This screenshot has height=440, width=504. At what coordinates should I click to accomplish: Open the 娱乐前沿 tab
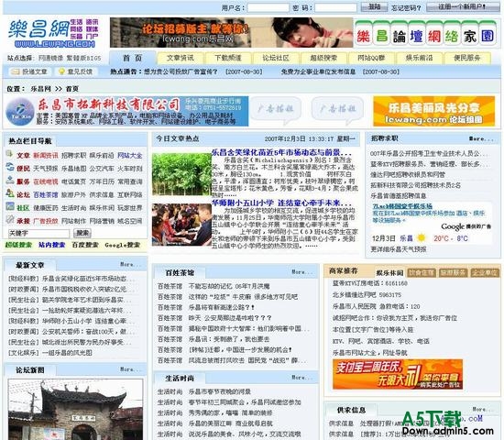coord(419,58)
